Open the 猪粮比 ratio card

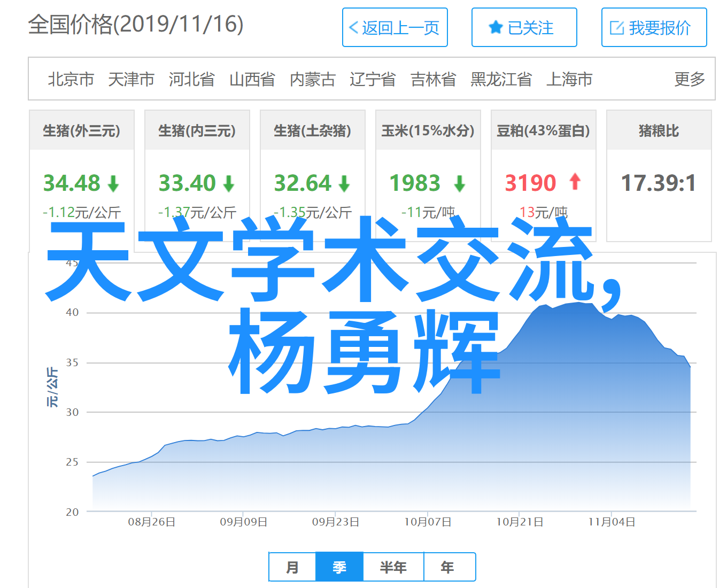click(x=659, y=176)
